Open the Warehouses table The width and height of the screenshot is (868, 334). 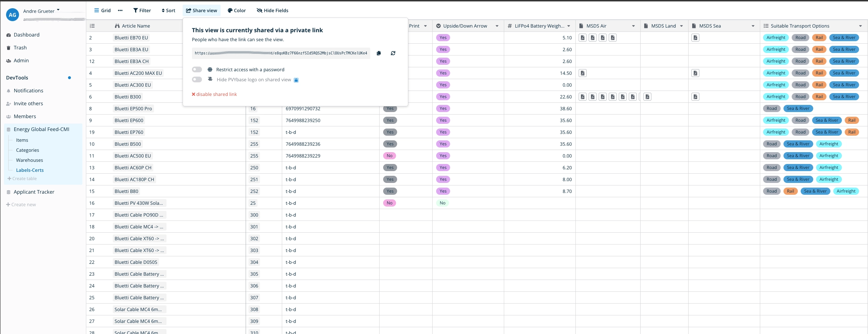coord(29,160)
